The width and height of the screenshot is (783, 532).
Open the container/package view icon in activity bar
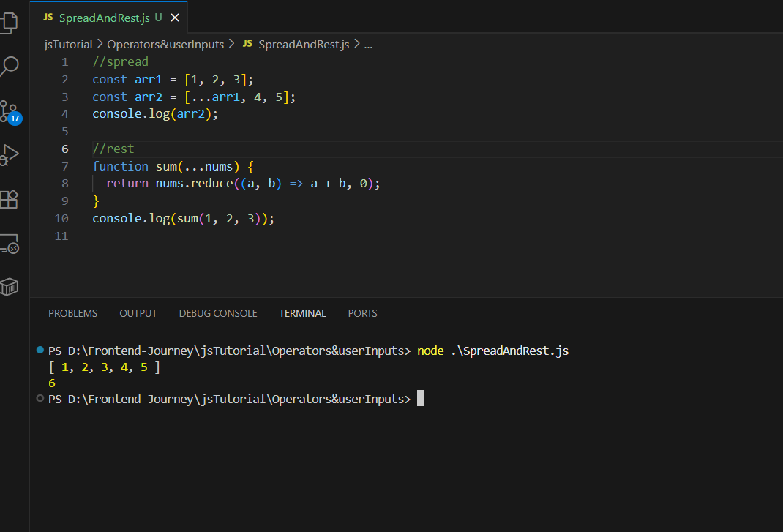9,287
